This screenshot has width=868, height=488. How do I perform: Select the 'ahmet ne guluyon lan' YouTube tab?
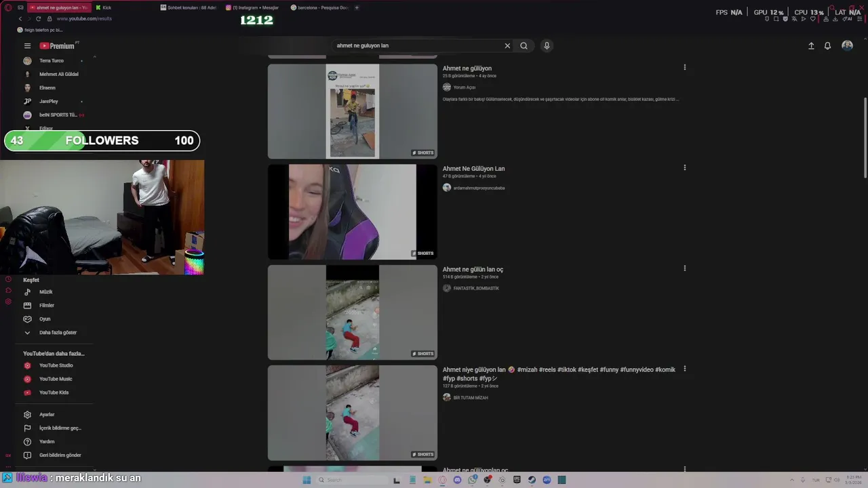[x=58, y=7]
